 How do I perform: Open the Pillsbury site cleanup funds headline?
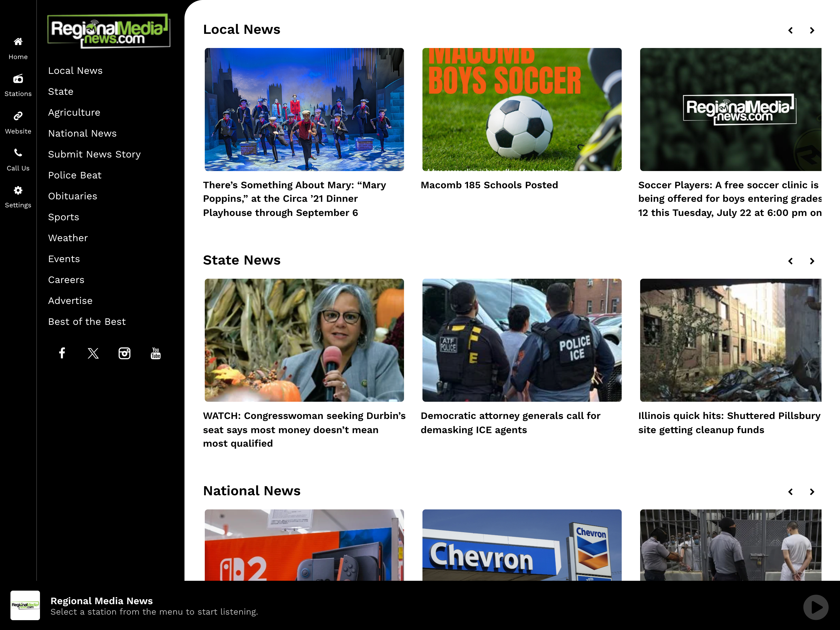729,423
